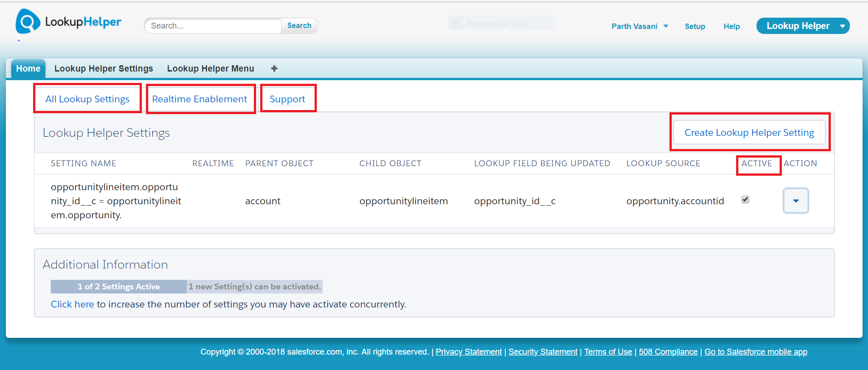
Task: Click the 1 of 2 Settings Active progress bar
Action: coord(119,287)
